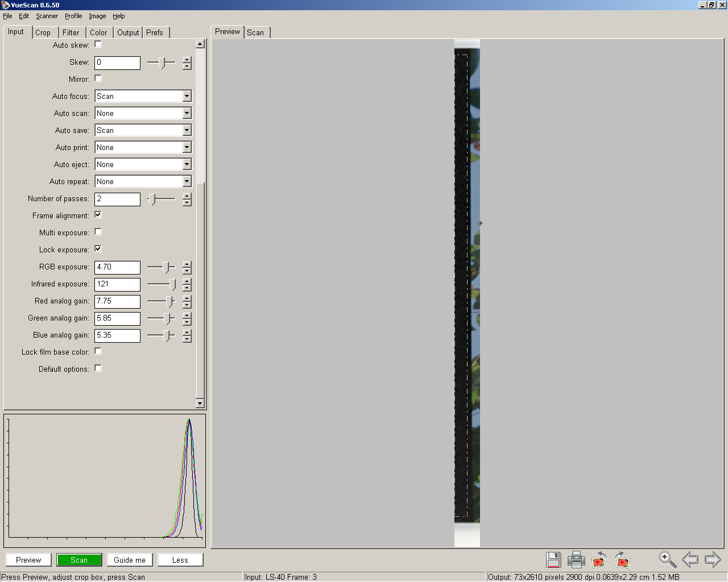This screenshot has height=582, width=728.
Task: Decrease Green analog gain with down arrow
Action: (187, 322)
